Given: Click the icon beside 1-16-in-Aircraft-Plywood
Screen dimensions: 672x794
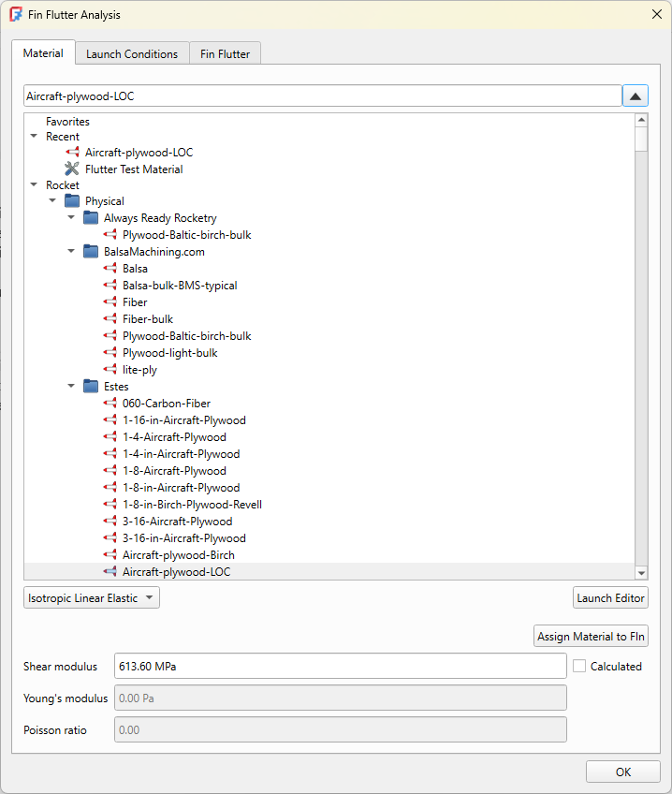Looking at the screenshot, I should [x=110, y=419].
